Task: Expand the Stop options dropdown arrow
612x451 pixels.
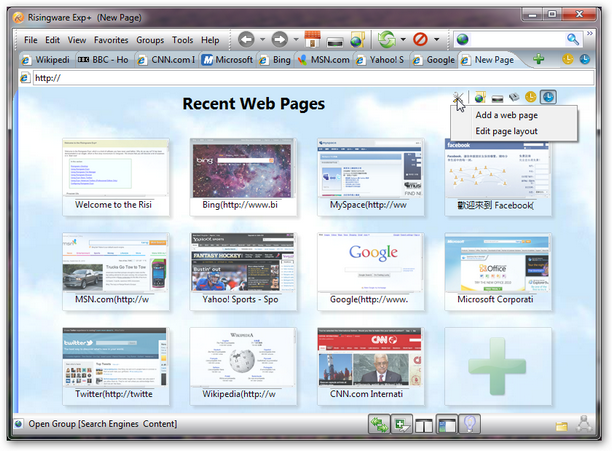Action: [x=436, y=39]
